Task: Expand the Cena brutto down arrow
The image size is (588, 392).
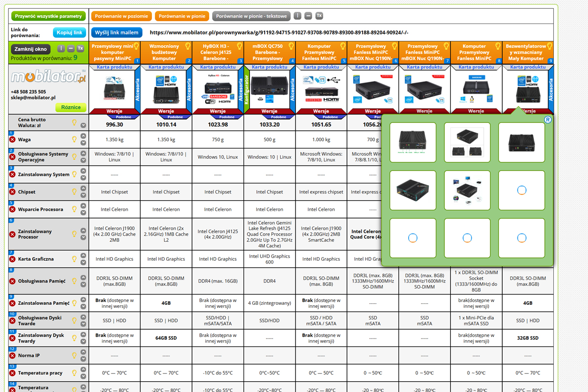Action: tap(83, 125)
